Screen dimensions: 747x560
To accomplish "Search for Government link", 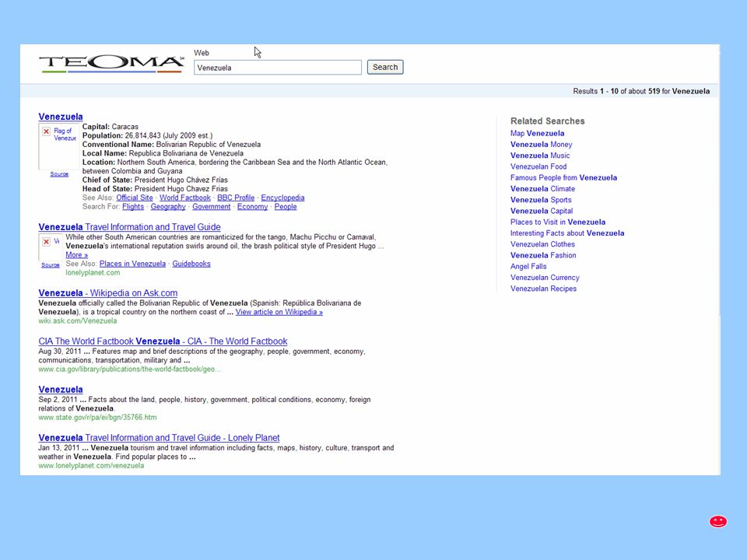I will point(212,207).
